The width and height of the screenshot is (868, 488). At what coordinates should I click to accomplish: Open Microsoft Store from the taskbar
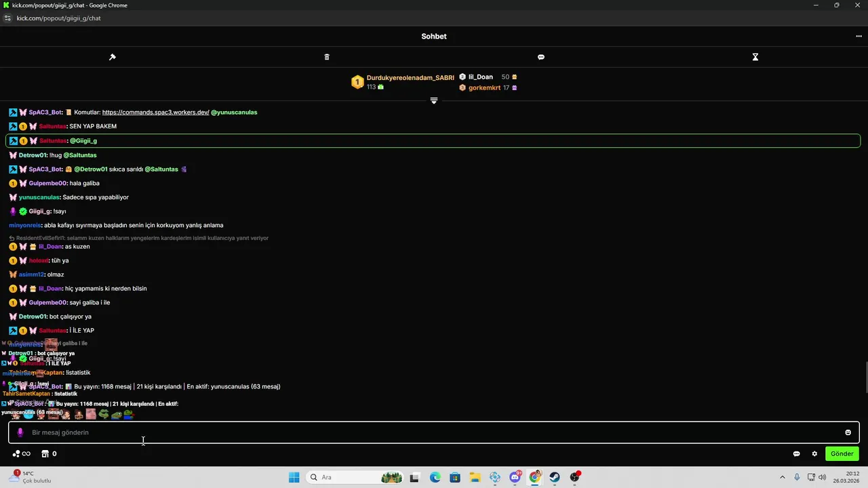(455, 477)
